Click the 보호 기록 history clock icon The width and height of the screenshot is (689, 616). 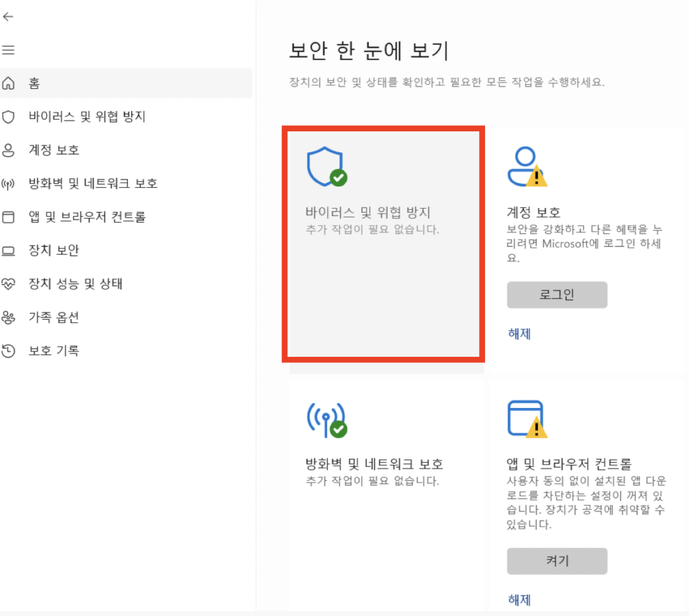click(x=9, y=350)
